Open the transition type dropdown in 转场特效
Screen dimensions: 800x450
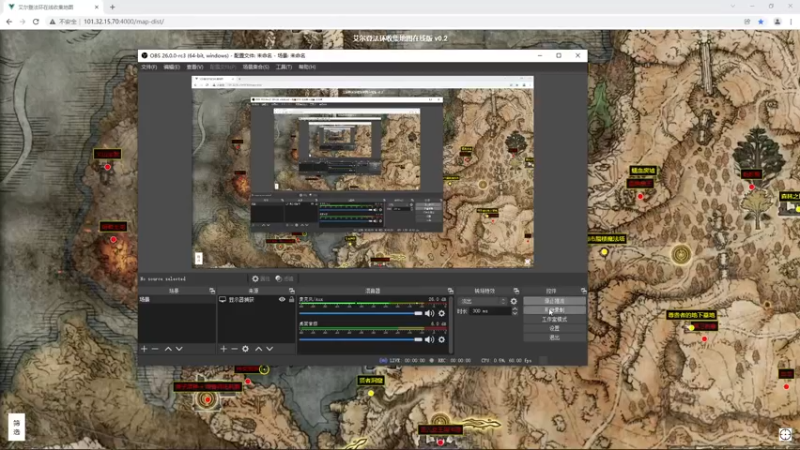(482, 302)
